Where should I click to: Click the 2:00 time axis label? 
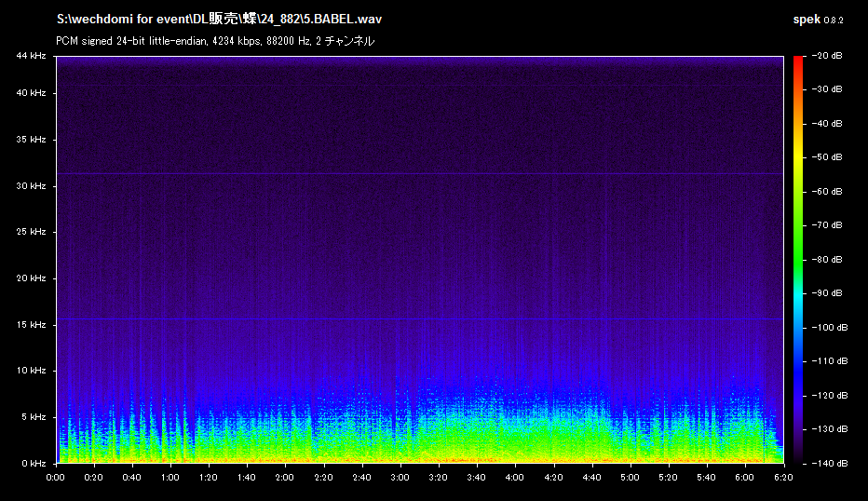pos(285,477)
